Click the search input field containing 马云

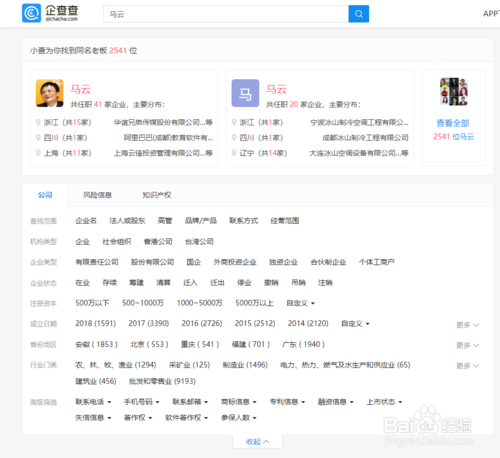pos(226,14)
